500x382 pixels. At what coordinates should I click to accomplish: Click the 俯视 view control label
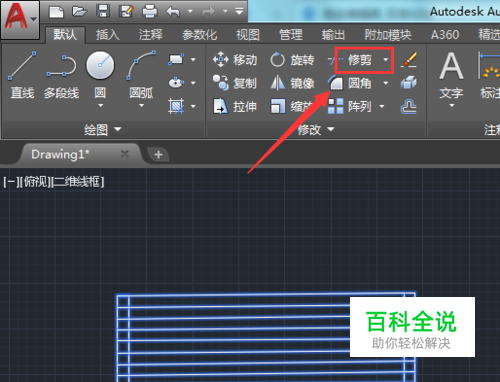point(36,182)
